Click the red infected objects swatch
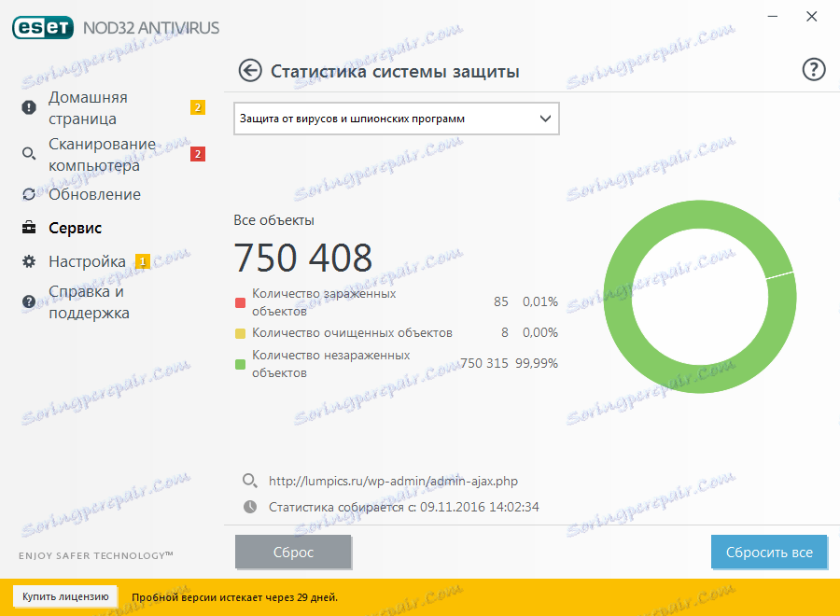840x616 pixels. (240, 302)
